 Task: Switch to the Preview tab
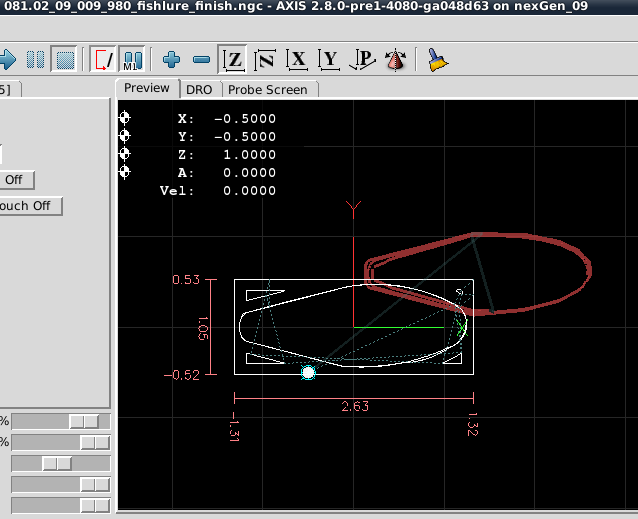pyautogui.click(x=147, y=88)
